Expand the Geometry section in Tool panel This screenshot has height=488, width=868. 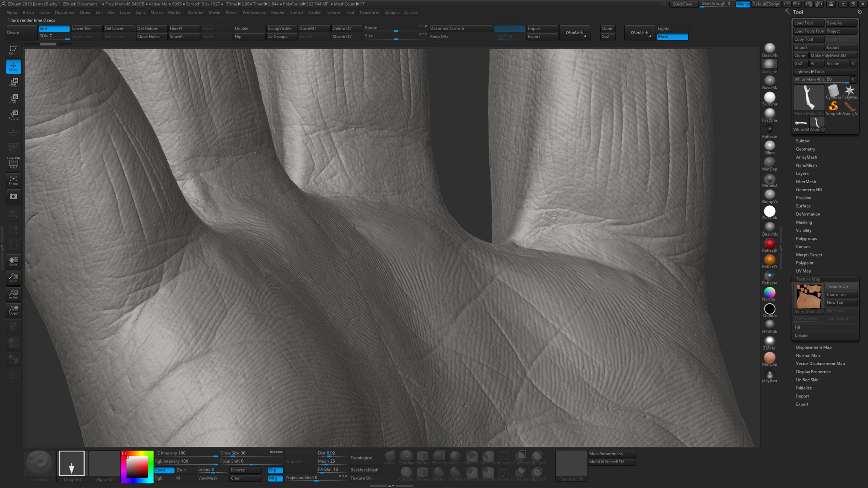click(x=806, y=148)
